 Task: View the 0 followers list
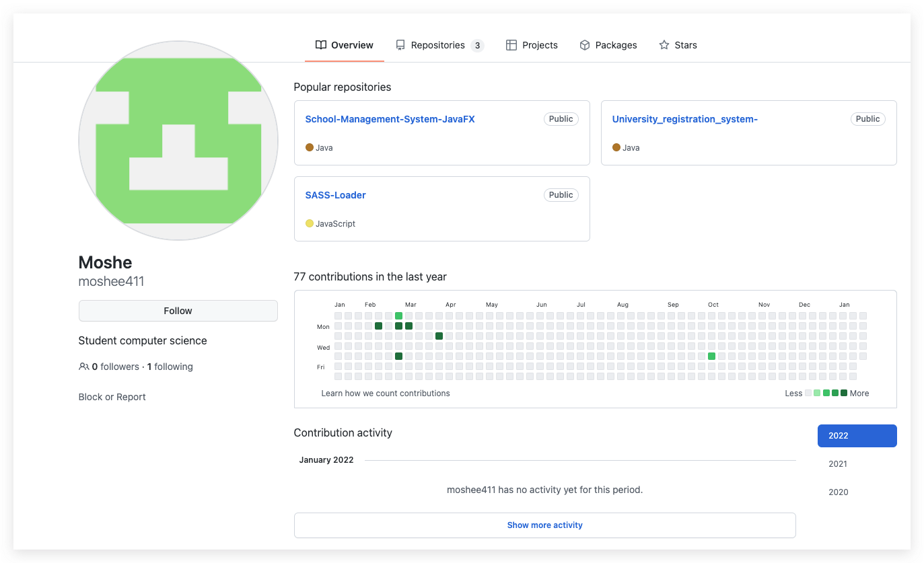click(115, 367)
